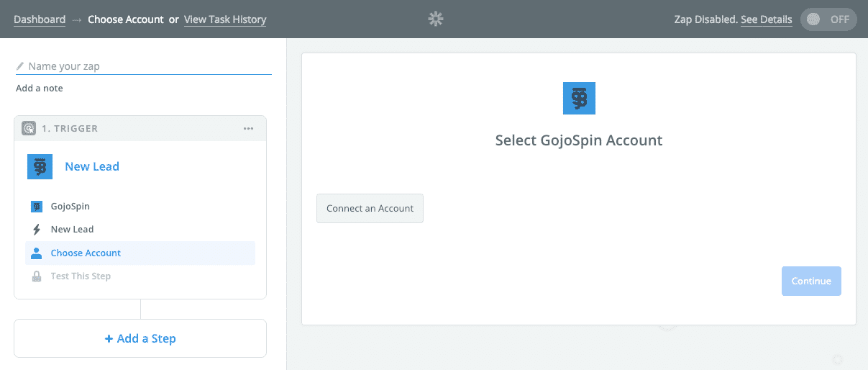868x370 pixels.
Task: Click the Zapier loading logo in header
Action: pyautogui.click(x=435, y=19)
